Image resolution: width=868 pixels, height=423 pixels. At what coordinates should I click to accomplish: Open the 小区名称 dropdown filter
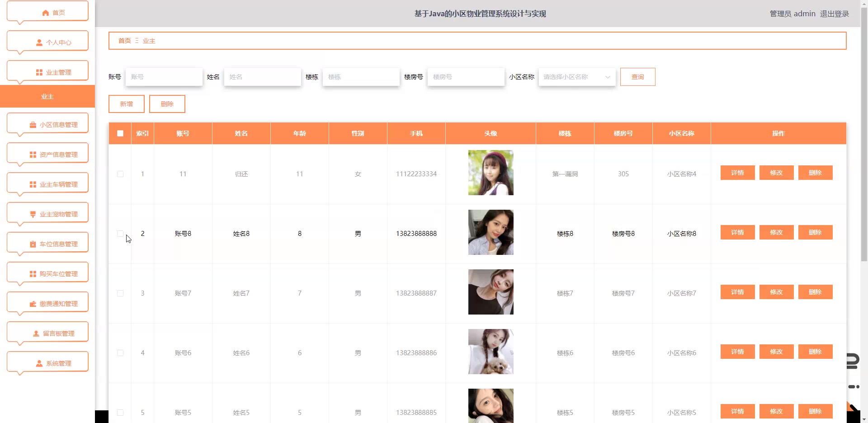point(577,77)
